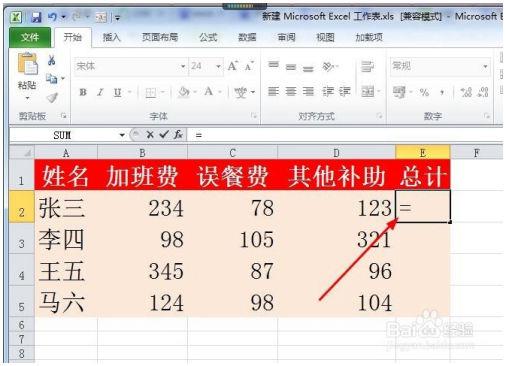Screen dimensions: 506x366
Task: Click the Wrap Text icon
Action: click(368, 66)
